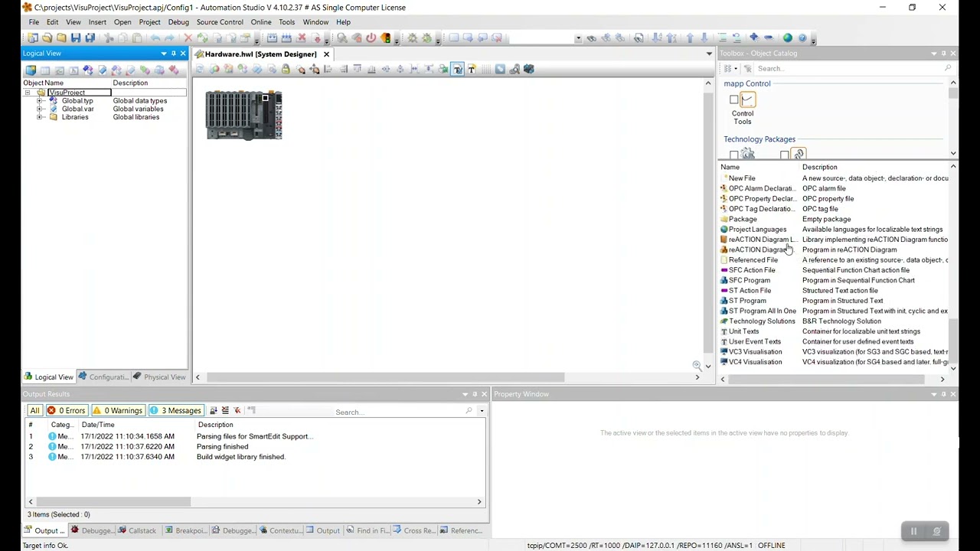The image size is (980, 551).
Task: Open the Find in Files tab
Action: click(x=368, y=531)
